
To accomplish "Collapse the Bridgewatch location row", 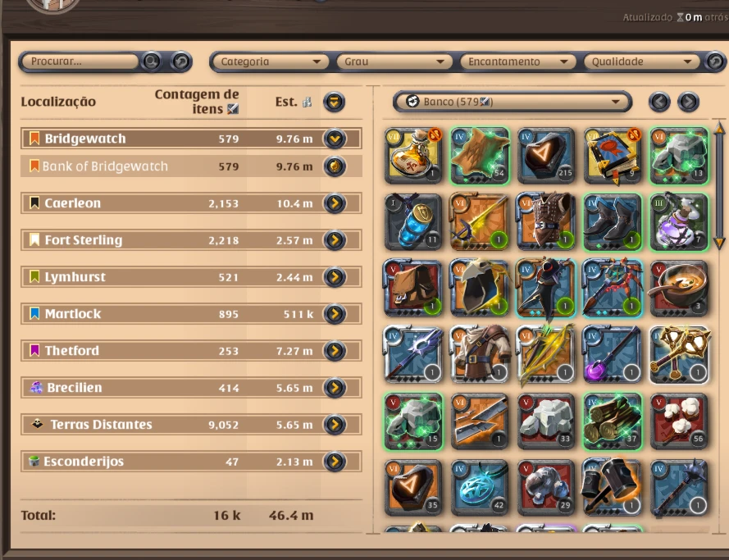I will pyautogui.click(x=335, y=139).
